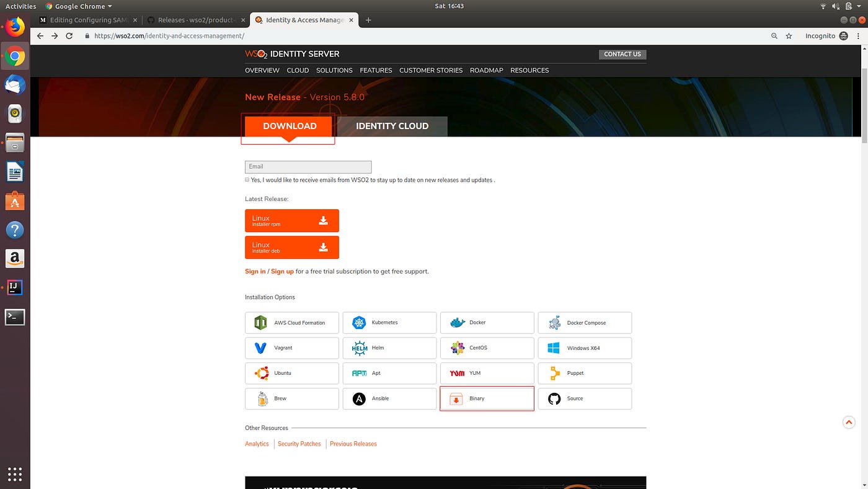Viewport: 868px width, 489px height.
Task: Switch to Releases wso2/product tab
Action: pos(196,20)
